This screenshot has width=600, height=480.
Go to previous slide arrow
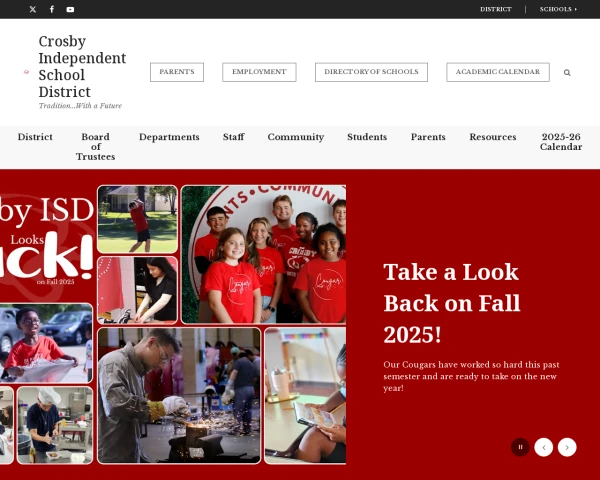[544, 447]
